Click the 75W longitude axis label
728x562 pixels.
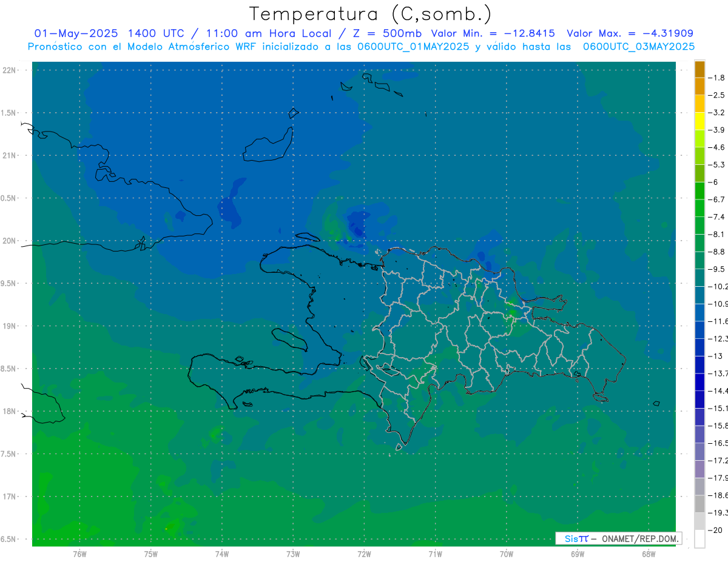[150, 554]
